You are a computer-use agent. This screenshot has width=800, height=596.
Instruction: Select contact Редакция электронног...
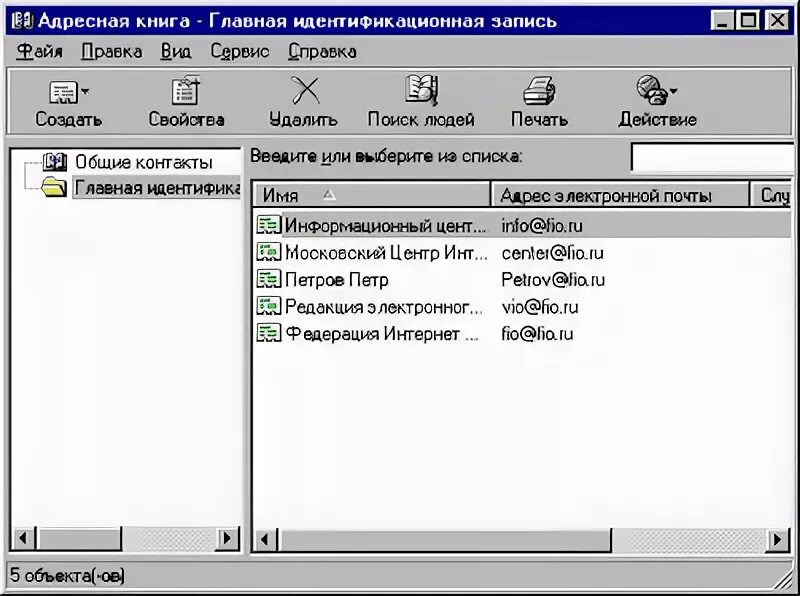pyautogui.click(x=384, y=307)
